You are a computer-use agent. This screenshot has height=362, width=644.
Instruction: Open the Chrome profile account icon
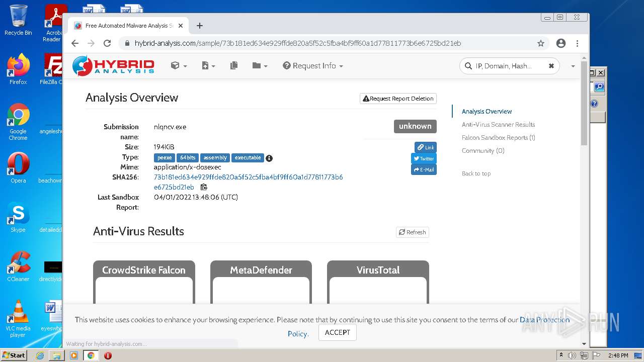(561, 43)
